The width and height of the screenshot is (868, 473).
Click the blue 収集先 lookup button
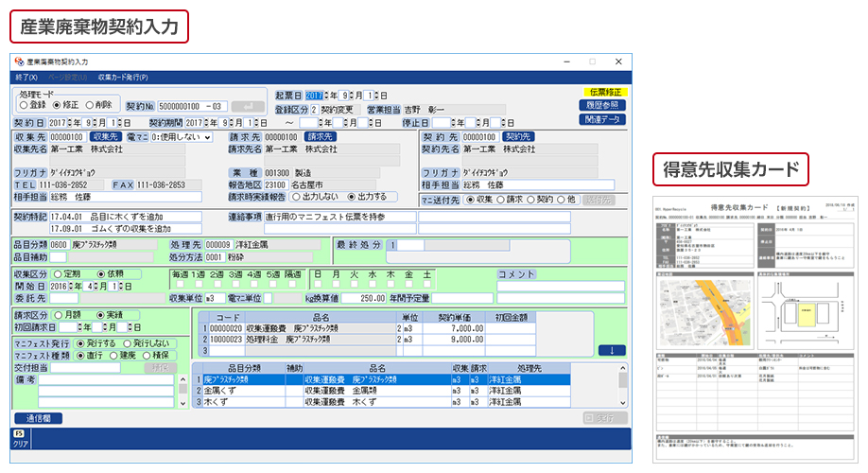click(106, 137)
